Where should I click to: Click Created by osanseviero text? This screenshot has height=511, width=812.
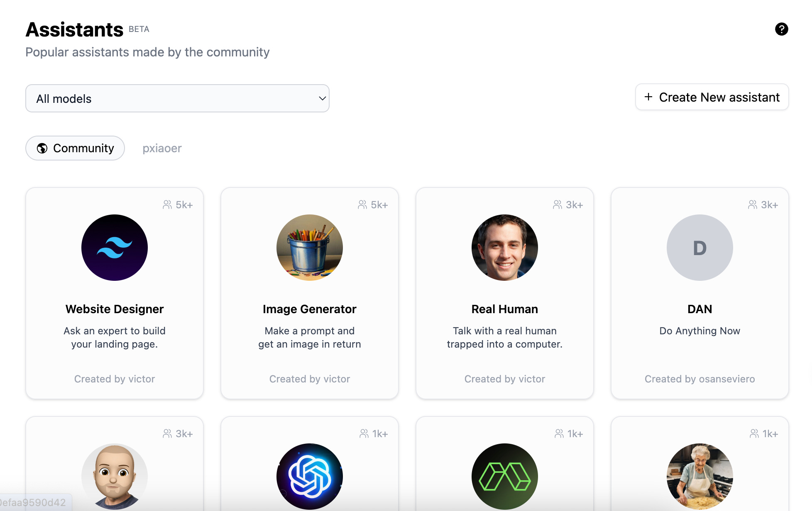pyautogui.click(x=700, y=379)
